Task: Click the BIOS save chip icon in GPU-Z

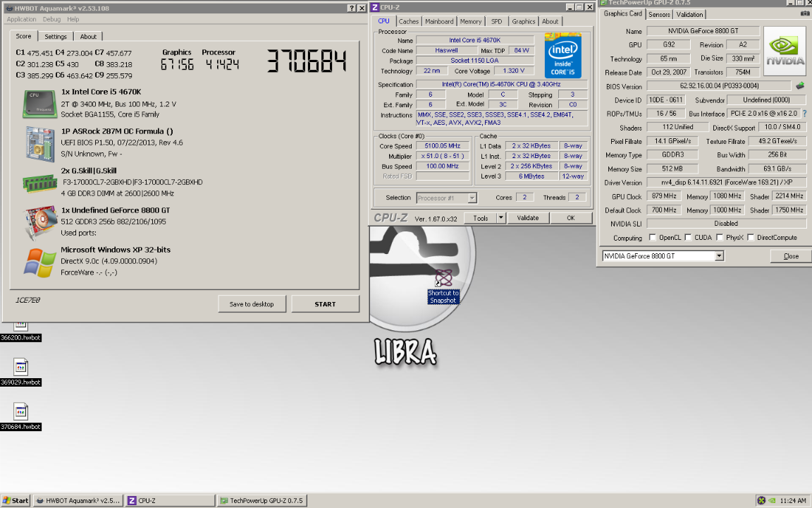Action: [x=800, y=85]
